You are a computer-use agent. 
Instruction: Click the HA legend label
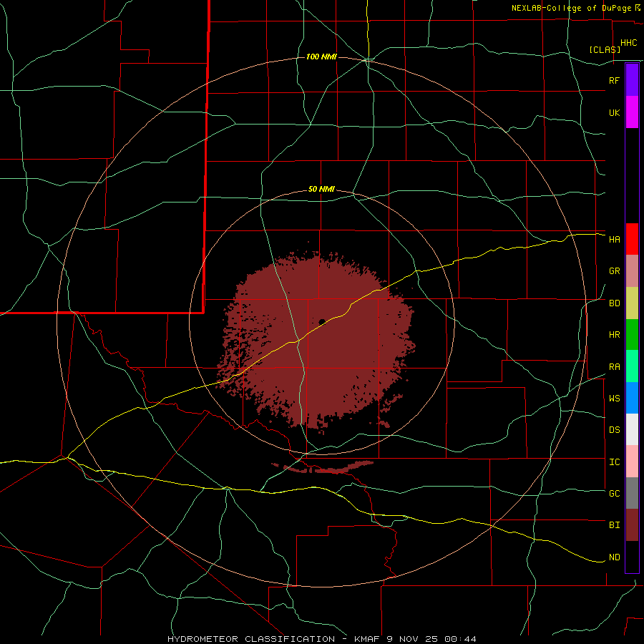615,240
